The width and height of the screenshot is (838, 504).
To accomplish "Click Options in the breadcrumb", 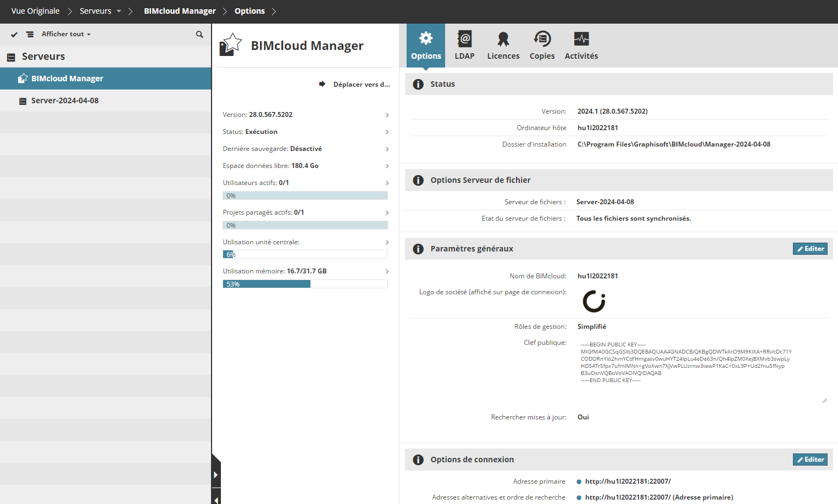I will click(249, 11).
